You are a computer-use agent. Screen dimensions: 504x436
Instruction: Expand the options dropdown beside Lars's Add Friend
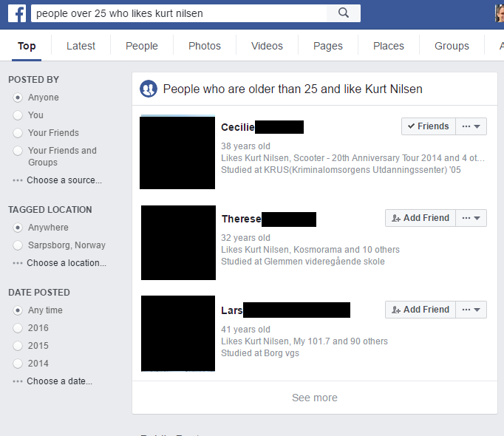click(x=471, y=310)
